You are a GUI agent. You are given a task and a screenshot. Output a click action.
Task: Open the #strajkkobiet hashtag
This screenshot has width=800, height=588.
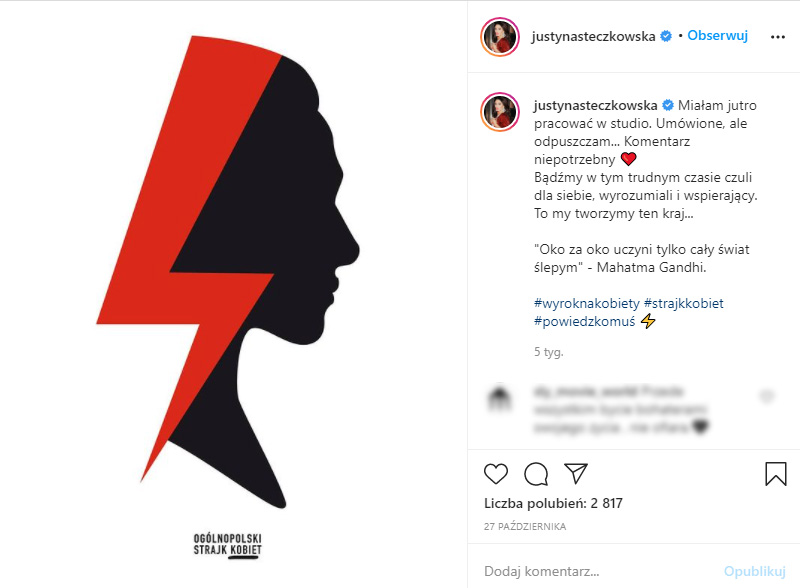[x=684, y=304]
